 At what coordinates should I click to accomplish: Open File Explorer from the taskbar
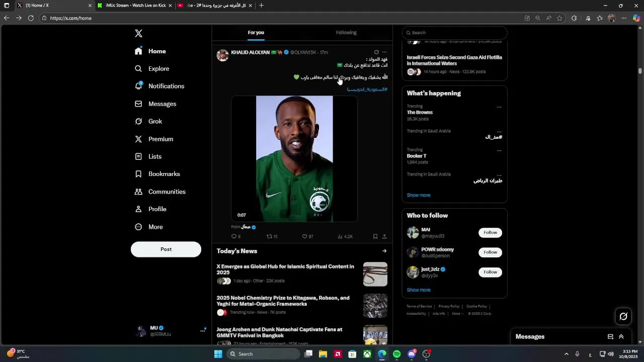coord(323,354)
